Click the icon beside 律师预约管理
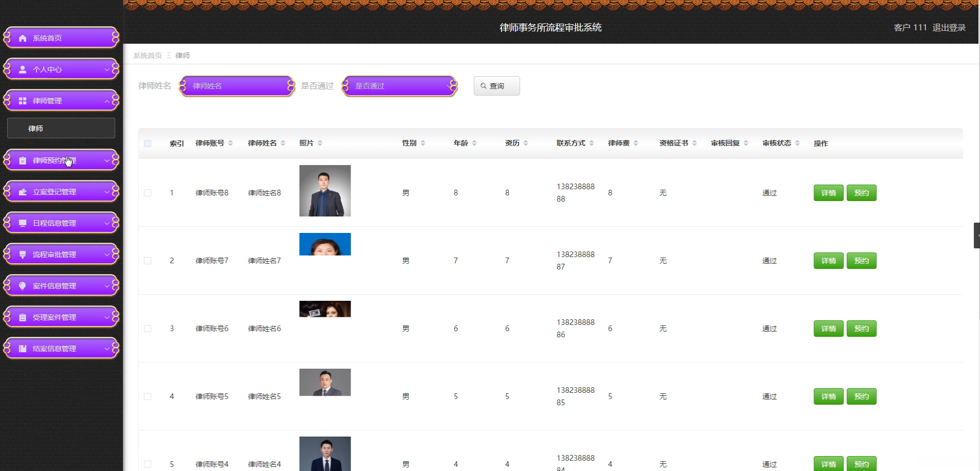 [x=23, y=160]
